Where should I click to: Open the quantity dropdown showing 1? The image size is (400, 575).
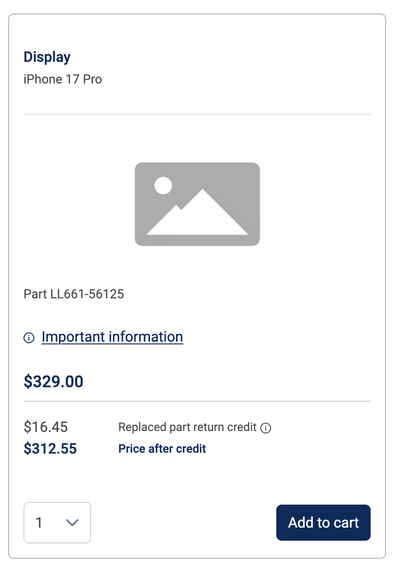57,523
